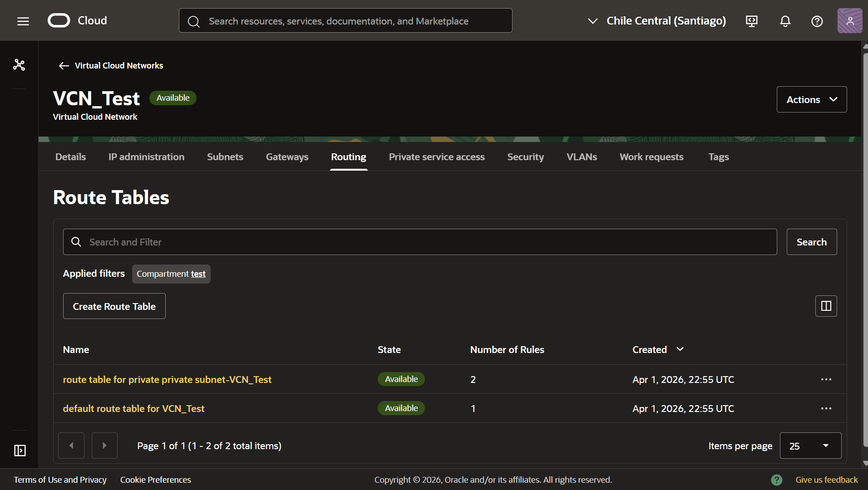Click the networking service icon in sidebar
The width and height of the screenshot is (868, 490).
point(19,65)
